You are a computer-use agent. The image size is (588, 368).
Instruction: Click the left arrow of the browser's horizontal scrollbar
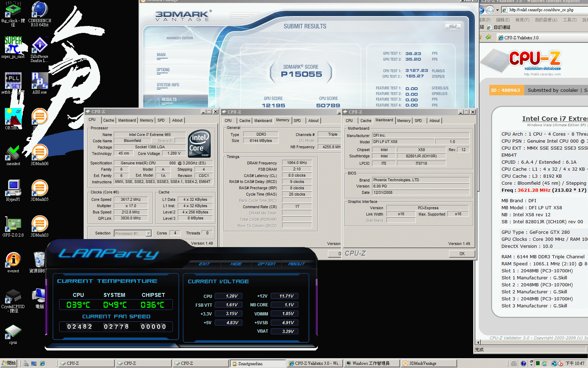478,342
